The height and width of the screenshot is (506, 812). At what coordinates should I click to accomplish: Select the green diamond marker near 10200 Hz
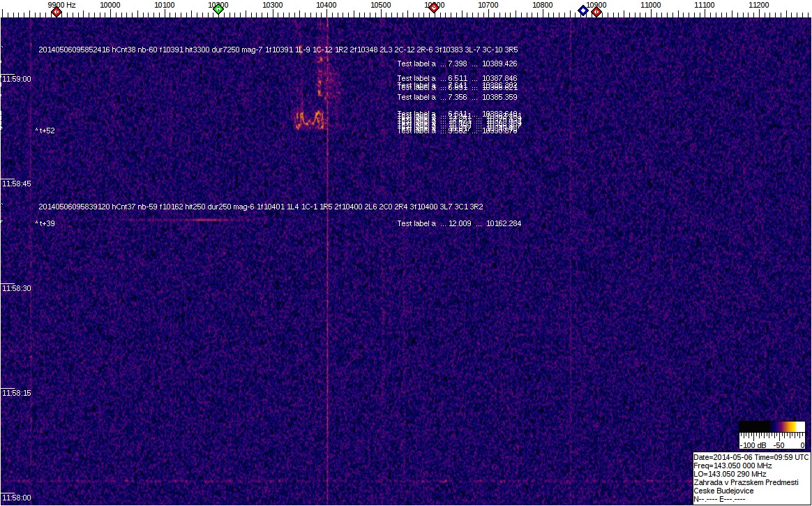pyautogui.click(x=218, y=8)
